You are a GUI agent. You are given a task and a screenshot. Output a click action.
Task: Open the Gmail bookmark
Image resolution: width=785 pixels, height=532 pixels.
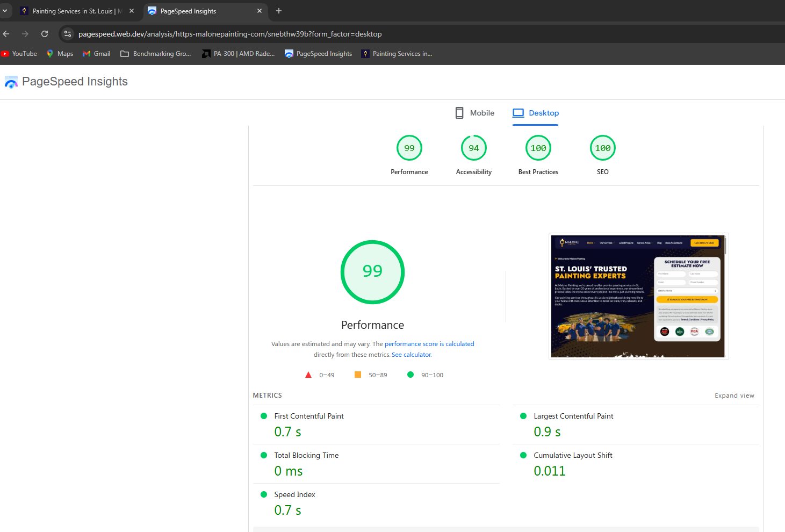[x=96, y=54]
